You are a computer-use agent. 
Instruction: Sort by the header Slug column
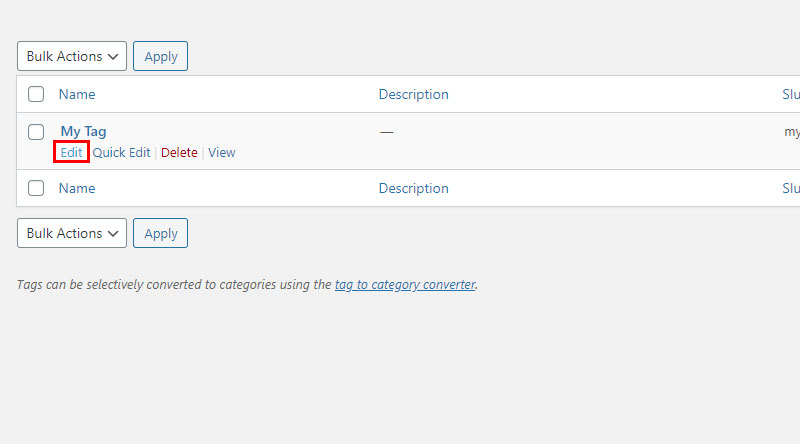pos(791,94)
